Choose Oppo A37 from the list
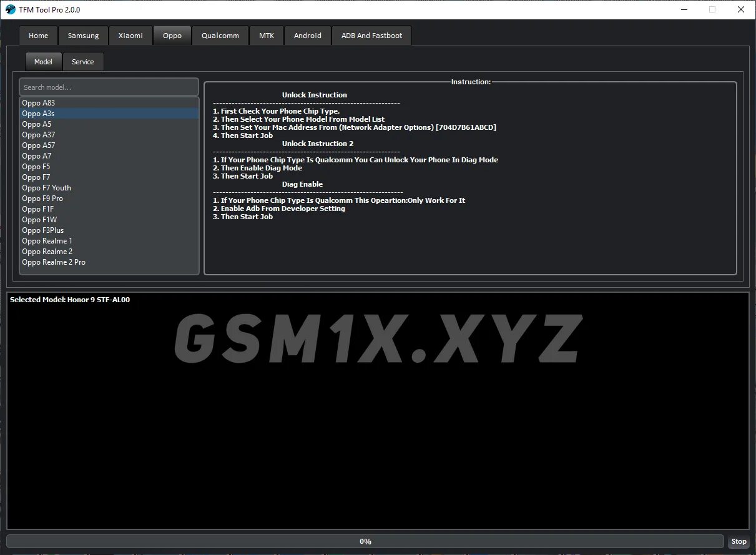Screen dimensions: 756x555 (x=109, y=135)
